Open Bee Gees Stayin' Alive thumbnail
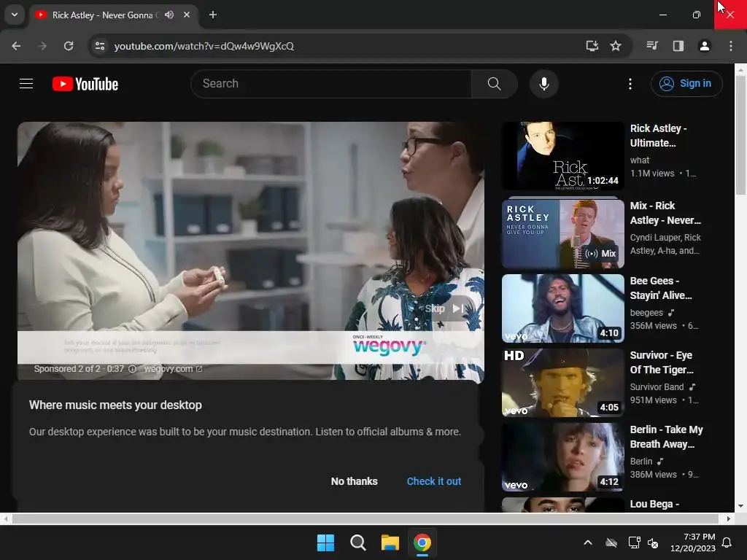 click(x=562, y=308)
